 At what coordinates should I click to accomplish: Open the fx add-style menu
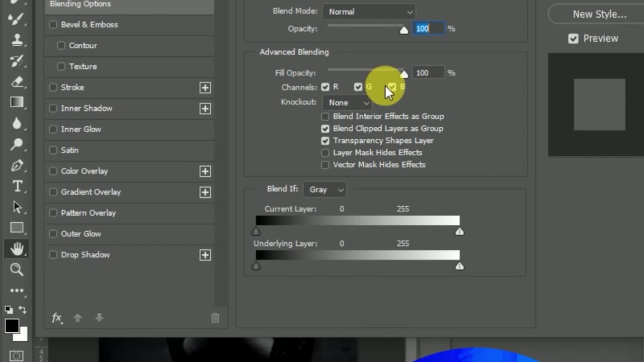pos(57,318)
